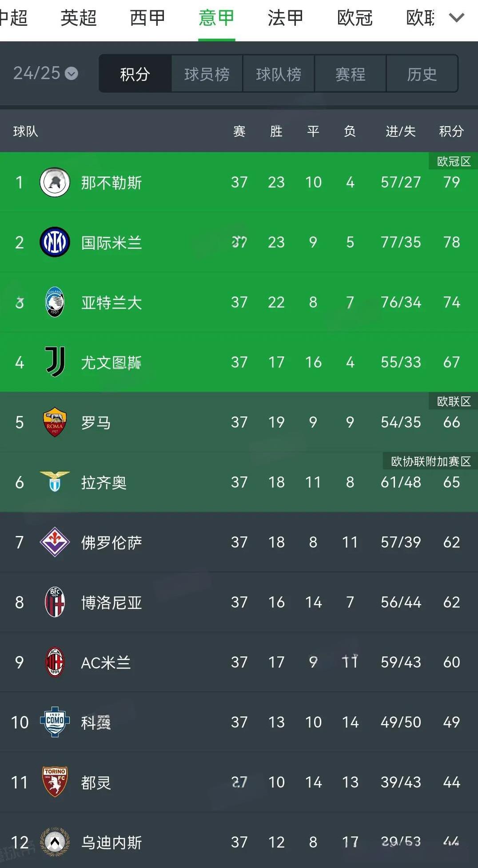The image size is (478, 868).
Task: Tap the Inter Milan club logo
Action: click(x=55, y=242)
